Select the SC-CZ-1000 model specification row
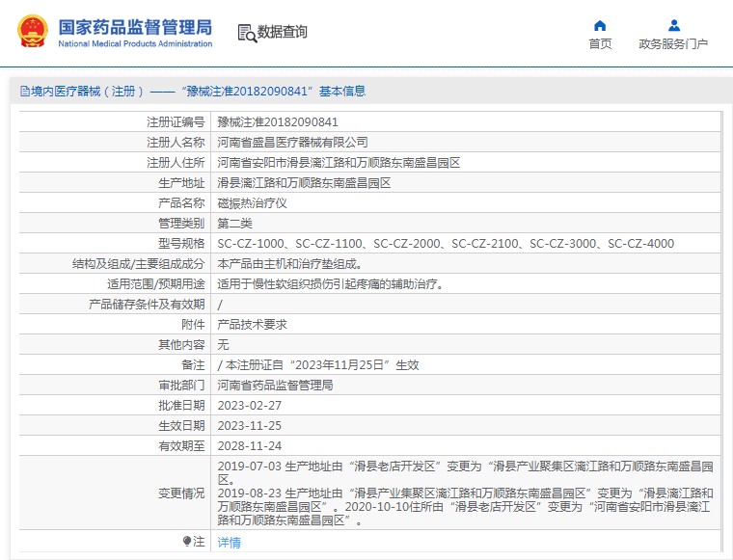The height and width of the screenshot is (560, 733). pyautogui.click(x=446, y=244)
